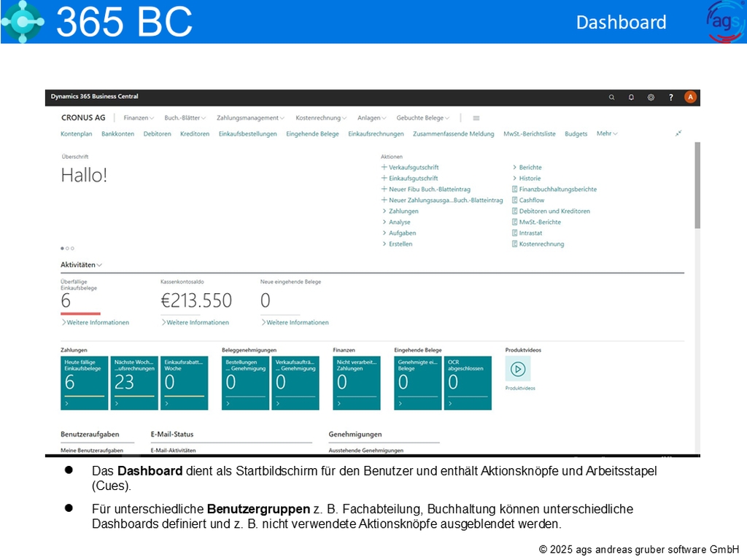Expand the Gebuchte Belege menu
Screen dimensions: 747x560
[x=422, y=117]
